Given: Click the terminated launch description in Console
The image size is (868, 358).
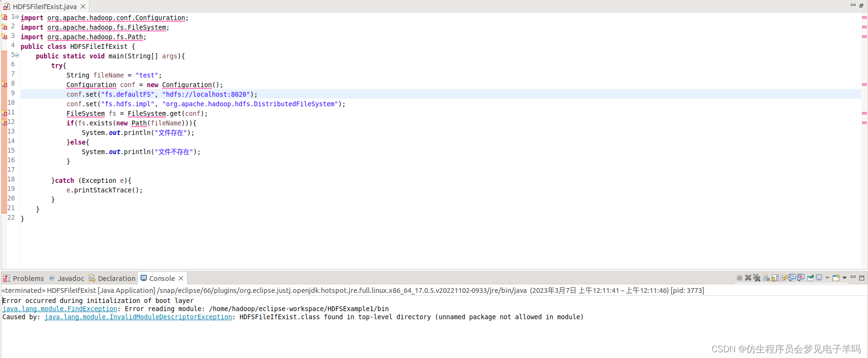Looking at the screenshot, I should (x=353, y=291).
